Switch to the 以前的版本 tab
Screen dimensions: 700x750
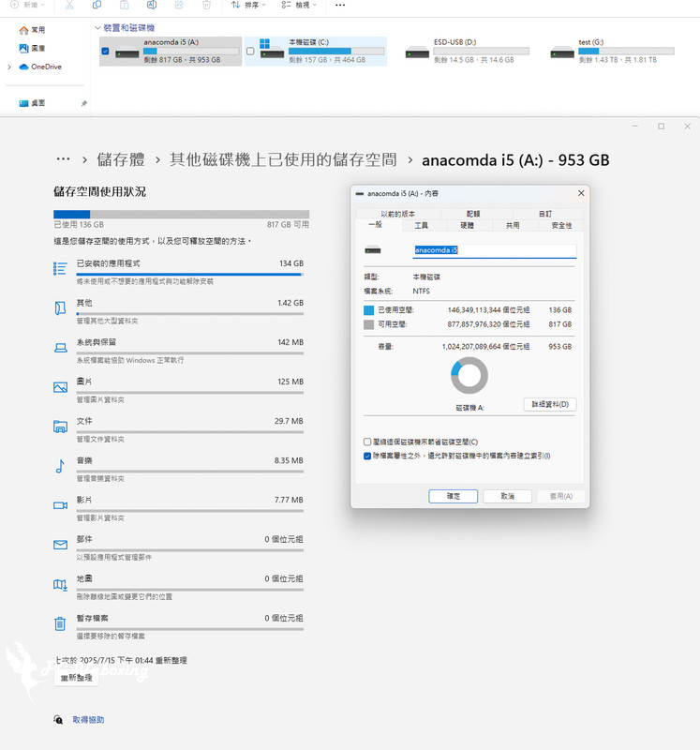click(398, 214)
